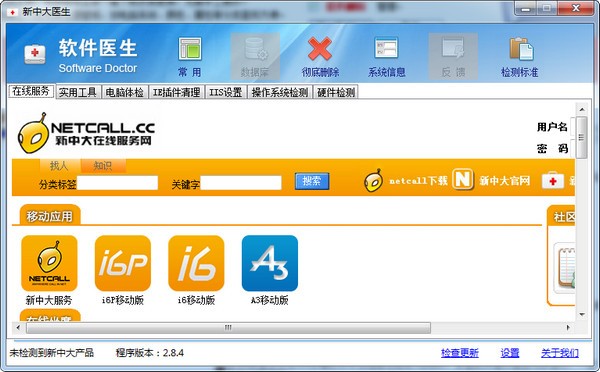The height and width of the screenshot is (372, 600).
Task: Open the i6移动版 app icon
Action: (x=196, y=263)
